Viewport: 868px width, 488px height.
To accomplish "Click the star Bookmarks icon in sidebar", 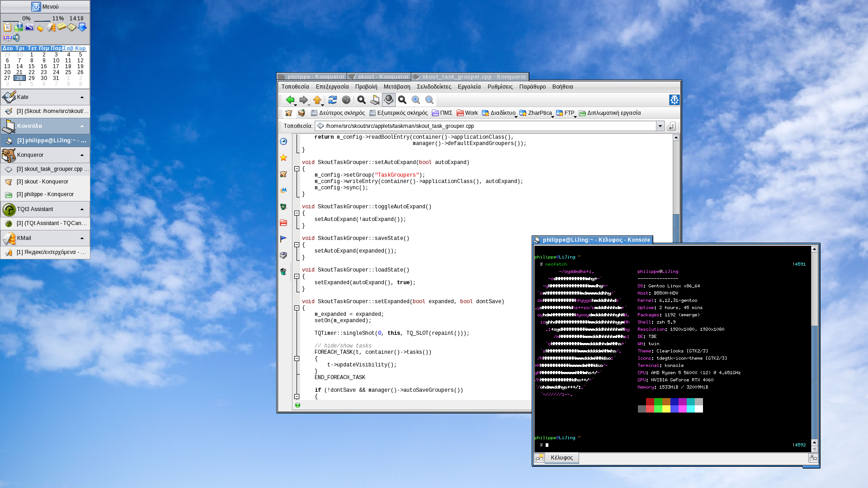I will [x=283, y=158].
